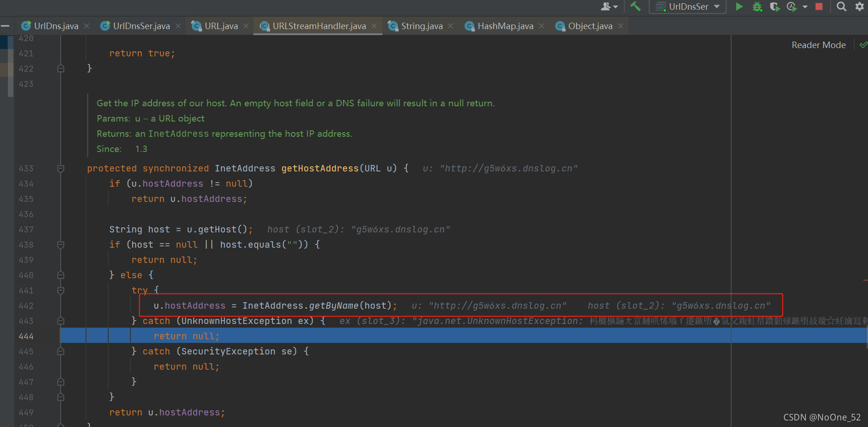Click SecurityException in the catch clause

228,351
